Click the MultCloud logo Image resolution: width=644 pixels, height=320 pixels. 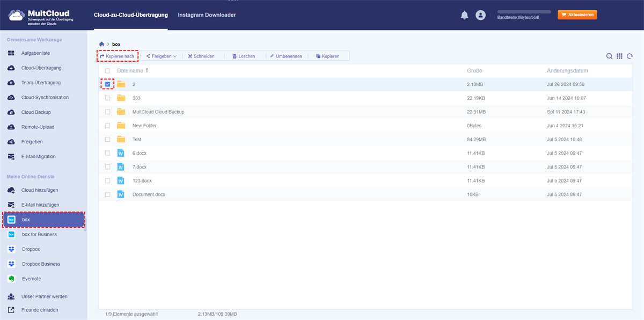click(41, 16)
